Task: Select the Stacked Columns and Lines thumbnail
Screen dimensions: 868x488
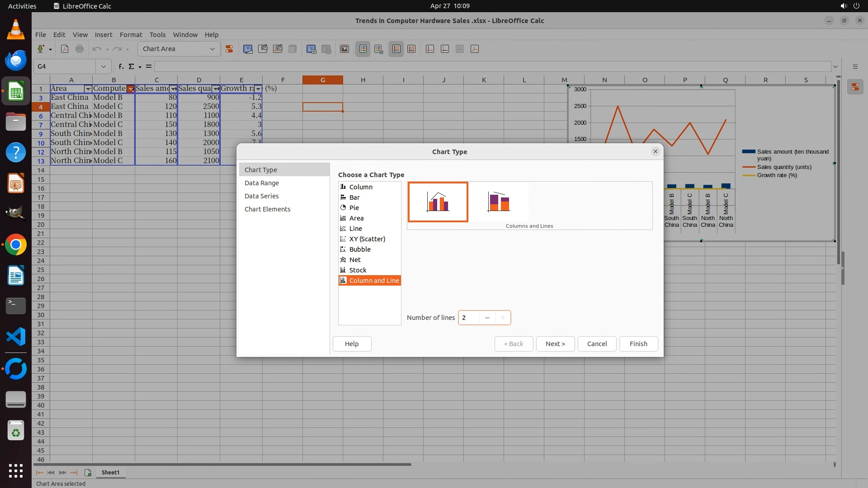Action: (x=499, y=202)
